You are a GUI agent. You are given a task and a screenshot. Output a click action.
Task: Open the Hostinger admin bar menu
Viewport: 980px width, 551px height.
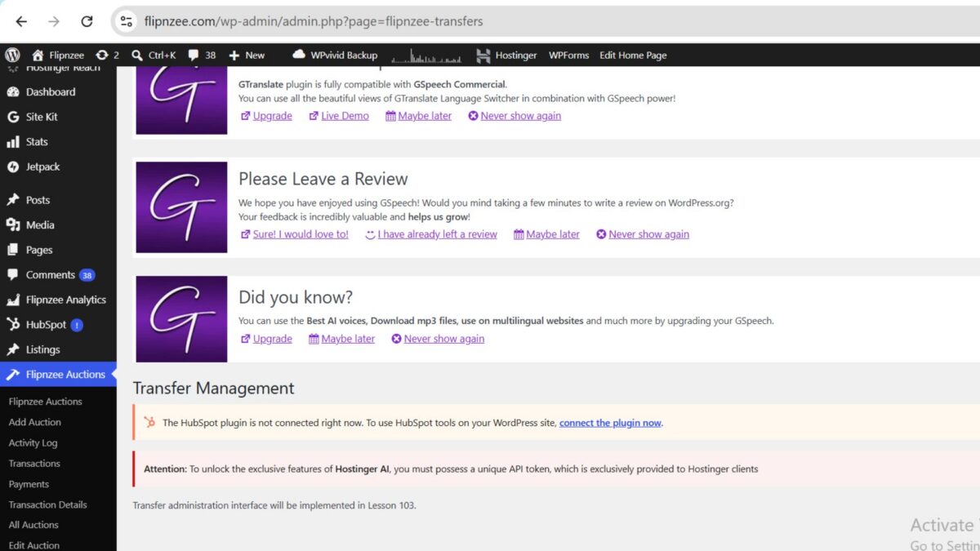pos(506,55)
